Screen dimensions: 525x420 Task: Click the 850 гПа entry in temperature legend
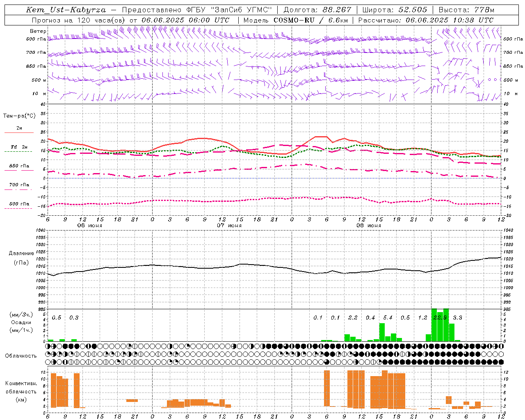(19, 166)
